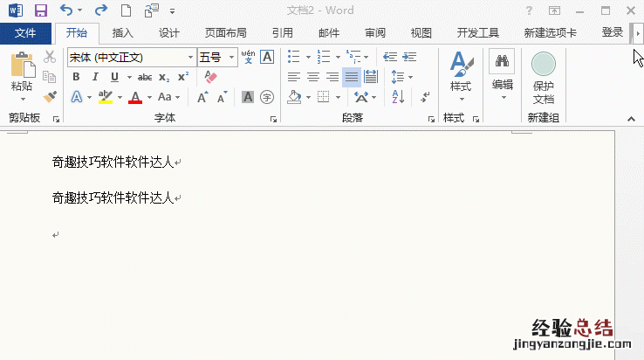Apply yellow text highlight color
Viewport: 644px width, 360px height.
coord(106,97)
